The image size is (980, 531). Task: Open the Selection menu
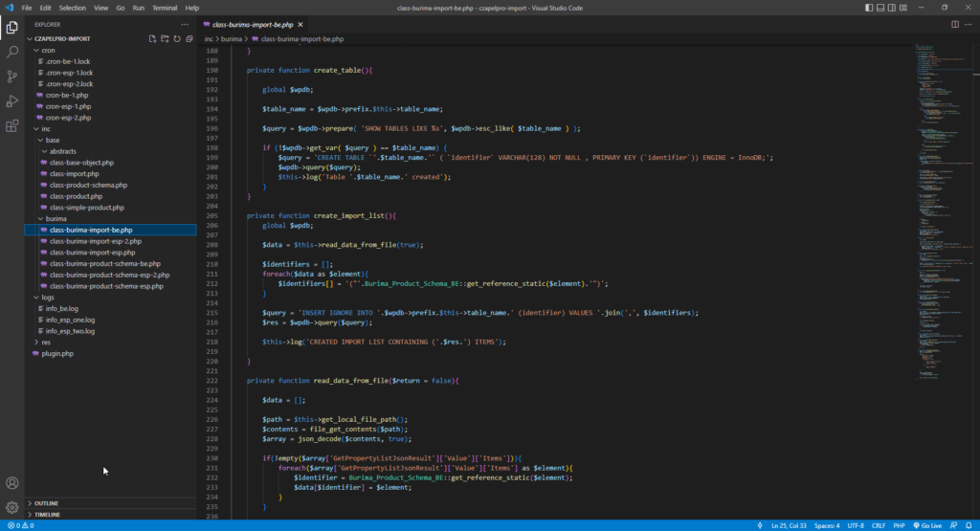(x=73, y=8)
